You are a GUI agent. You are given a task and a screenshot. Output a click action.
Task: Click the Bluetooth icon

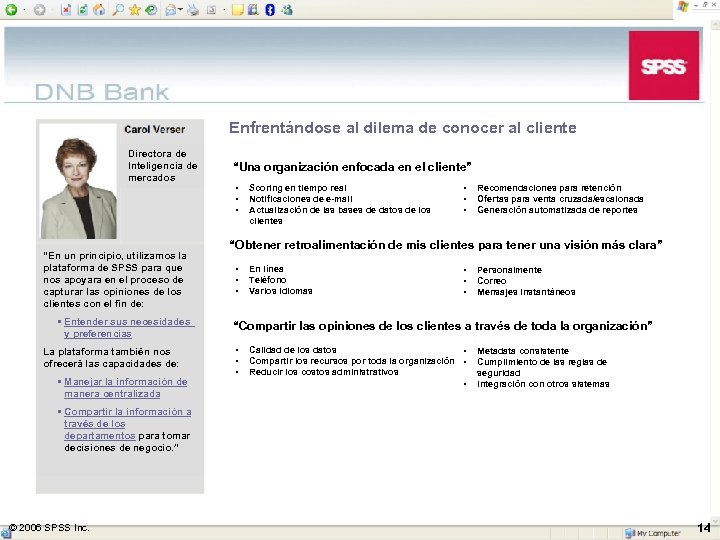tap(270, 10)
